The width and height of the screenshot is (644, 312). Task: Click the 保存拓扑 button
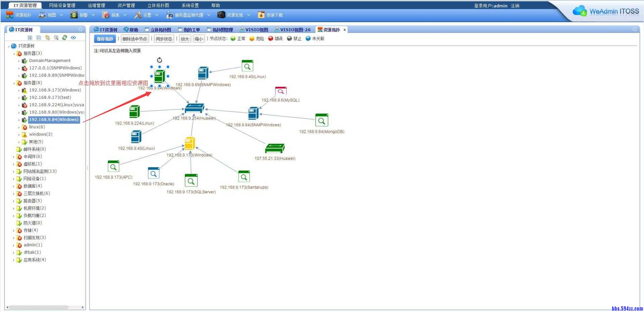click(105, 39)
